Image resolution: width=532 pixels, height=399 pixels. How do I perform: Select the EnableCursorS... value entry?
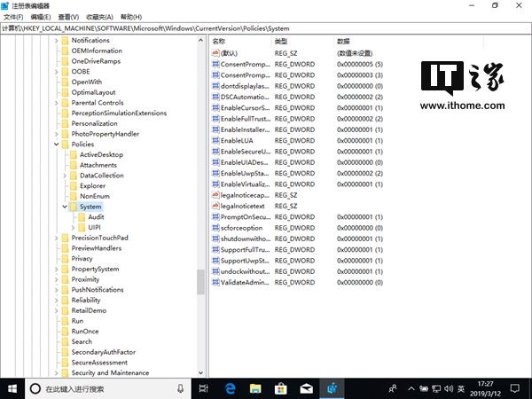[x=245, y=108]
